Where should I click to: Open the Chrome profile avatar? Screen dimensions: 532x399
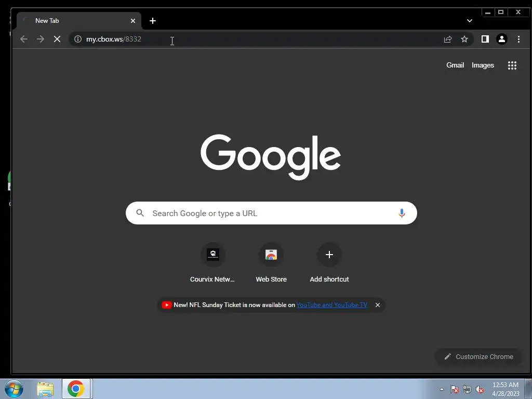(x=502, y=39)
